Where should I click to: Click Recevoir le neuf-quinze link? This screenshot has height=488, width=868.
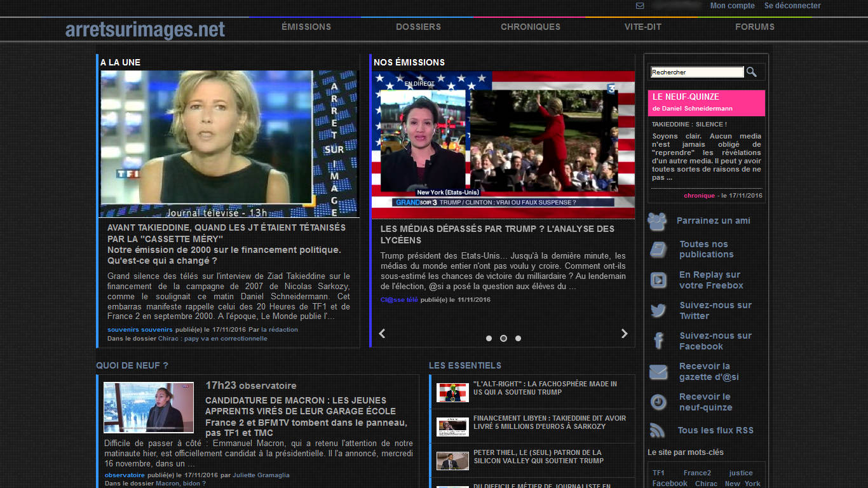[706, 402]
